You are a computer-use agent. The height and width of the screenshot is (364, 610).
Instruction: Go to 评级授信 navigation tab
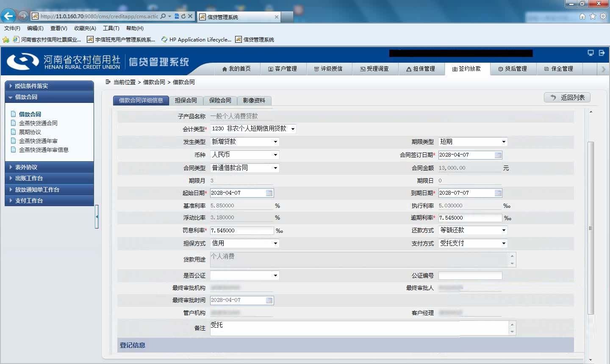point(329,69)
